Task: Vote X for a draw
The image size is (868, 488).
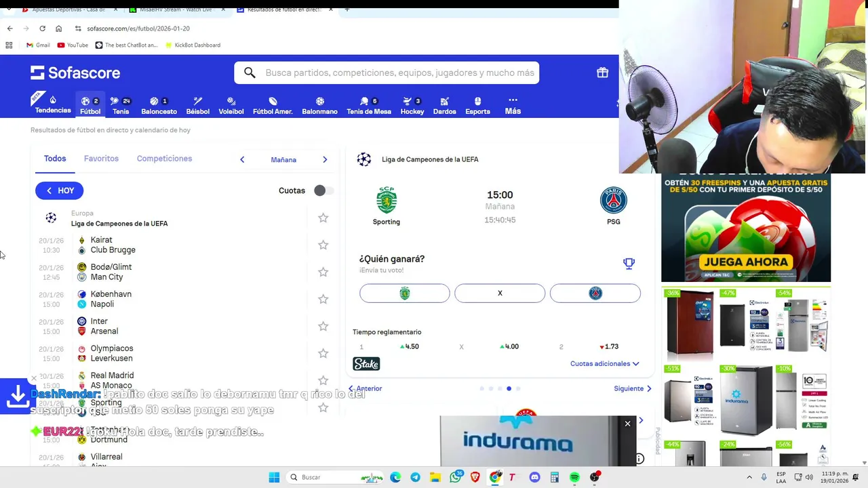Action: 500,293
